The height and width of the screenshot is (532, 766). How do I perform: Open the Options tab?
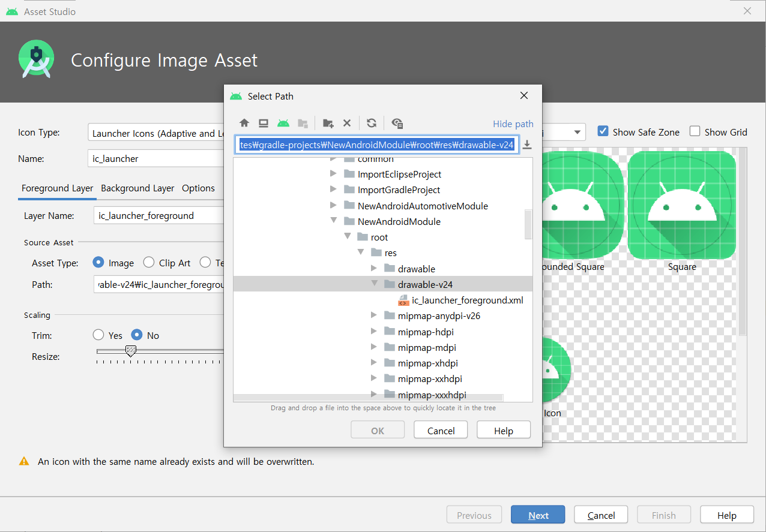(198, 188)
